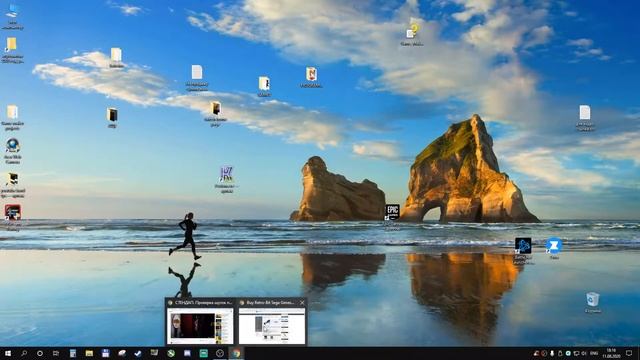
Task: Select the Recycle Bin desktop icon
Action: [x=592, y=302]
